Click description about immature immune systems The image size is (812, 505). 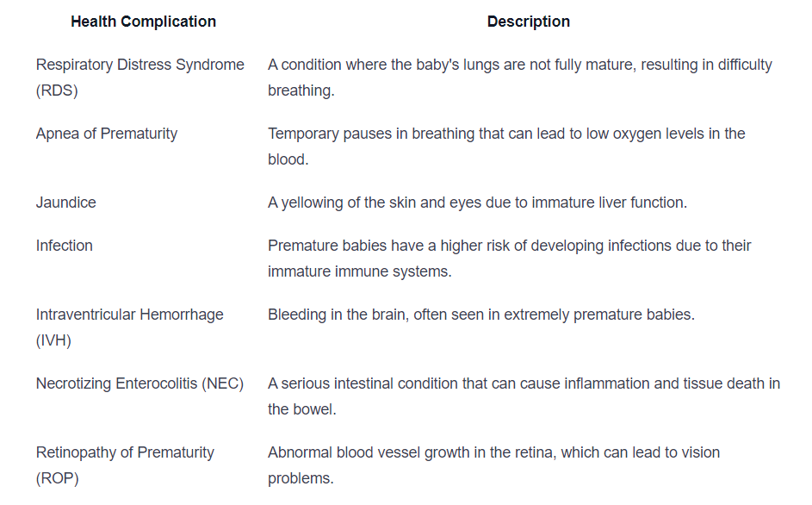510,259
